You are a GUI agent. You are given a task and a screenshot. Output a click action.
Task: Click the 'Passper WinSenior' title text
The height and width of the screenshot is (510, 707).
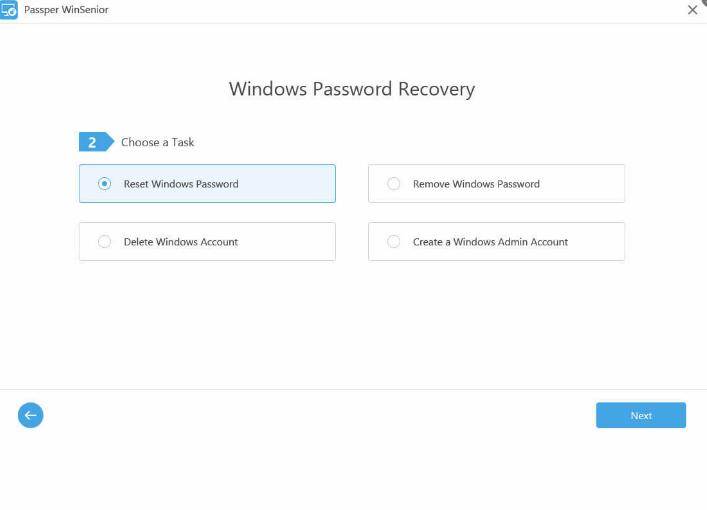tap(66, 9)
